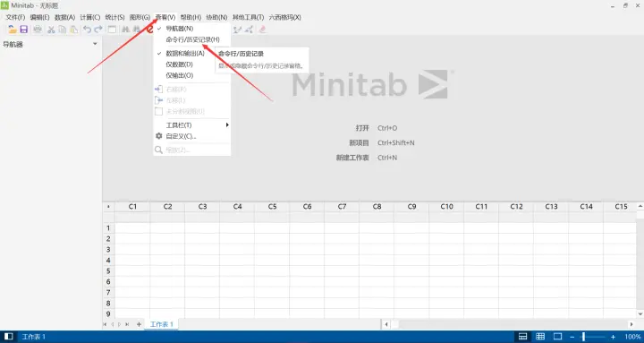Viewport: 644px width, 343px height.
Task: Expand the 工具栏(T) submenu
Action: click(191, 125)
